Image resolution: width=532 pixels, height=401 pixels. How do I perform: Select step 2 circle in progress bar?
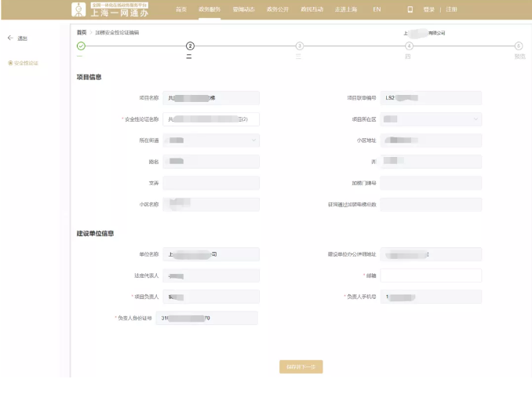tap(189, 46)
